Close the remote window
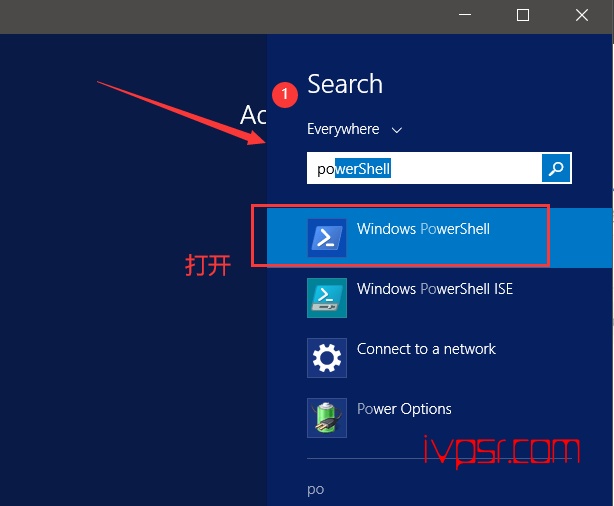Viewport: 614px width, 506px height. click(582, 15)
